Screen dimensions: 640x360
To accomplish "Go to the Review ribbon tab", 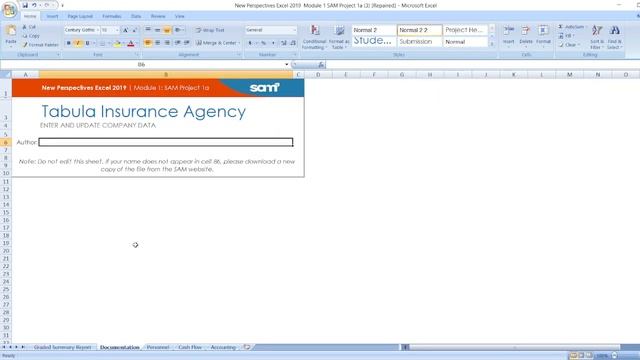I will click(x=158, y=16).
